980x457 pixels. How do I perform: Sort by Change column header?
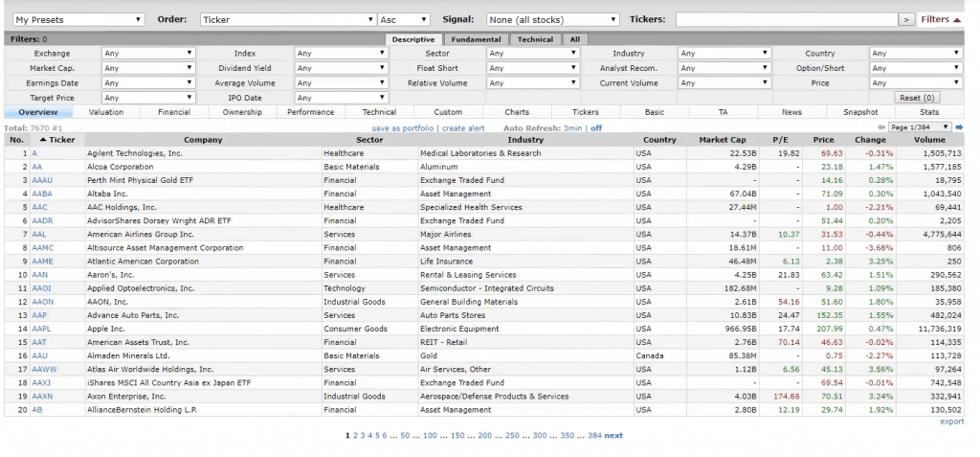pos(870,140)
